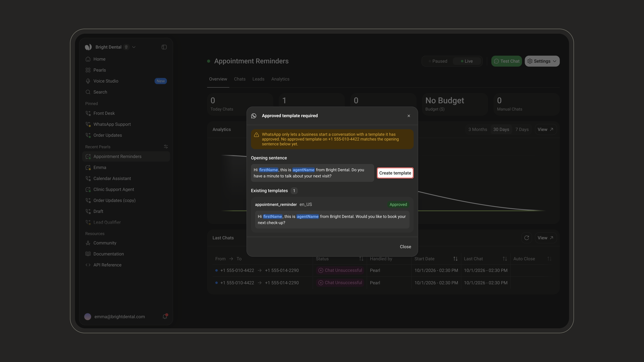
Task: Open the WhatsApp Support pinned pearl
Action: tap(126, 124)
